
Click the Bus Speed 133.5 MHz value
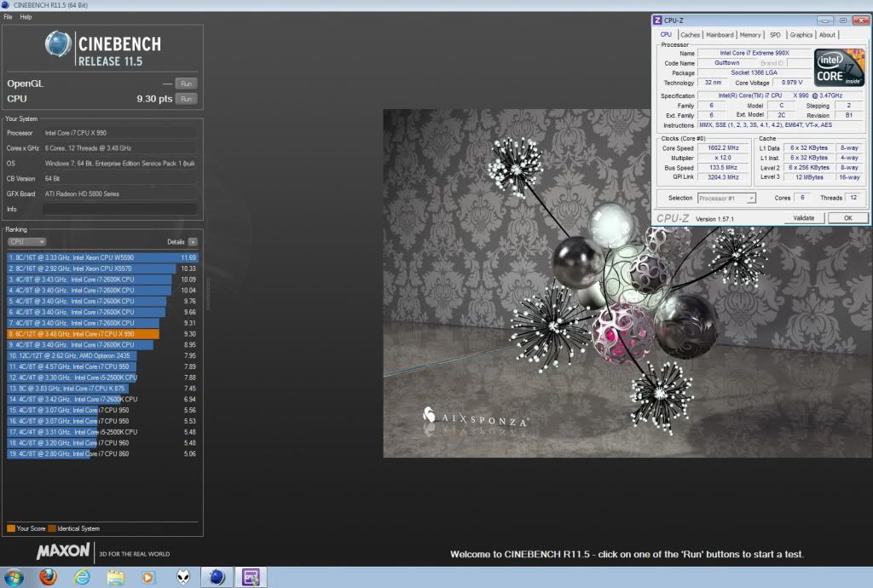[x=723, y=167]
